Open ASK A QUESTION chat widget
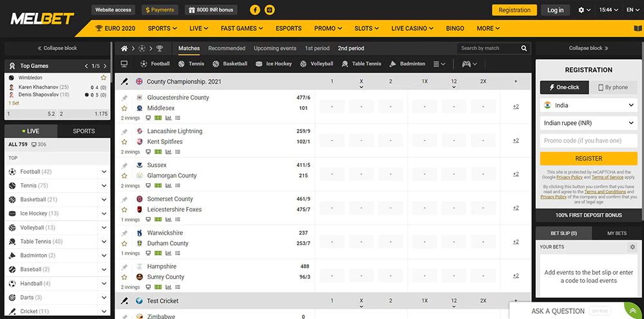Viewport: 644px width, 319px height. pos(575,311)
